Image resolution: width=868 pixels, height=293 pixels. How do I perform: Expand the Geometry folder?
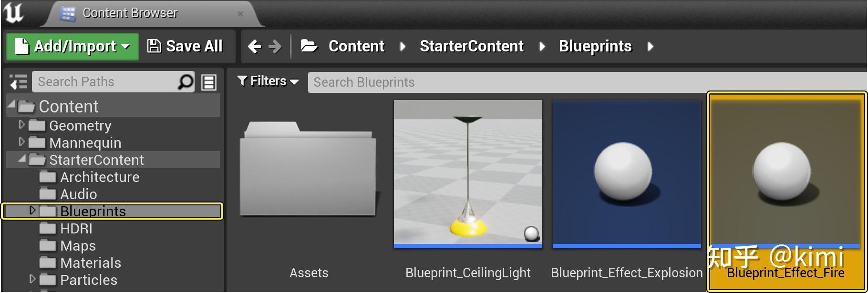(x=21, y=125)
